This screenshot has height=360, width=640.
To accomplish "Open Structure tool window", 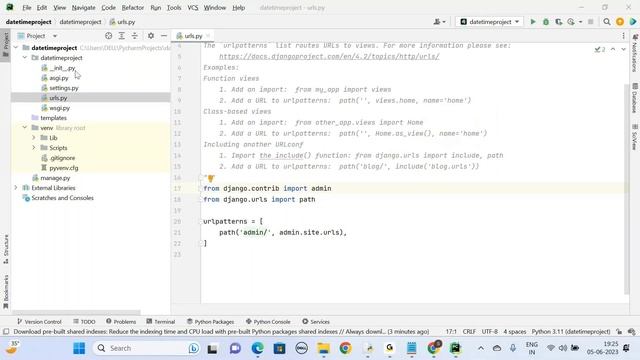I will 6,249.
